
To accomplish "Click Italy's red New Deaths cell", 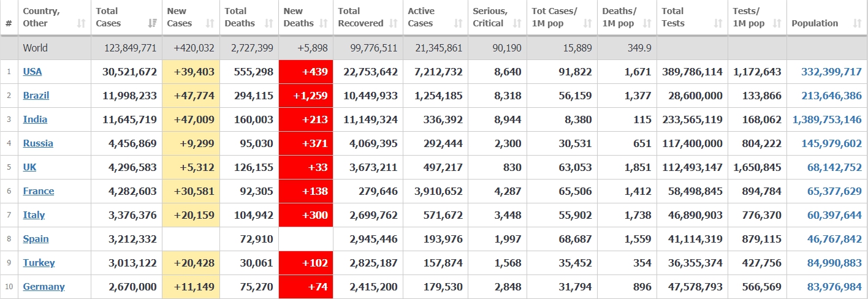I will point(306,215).
